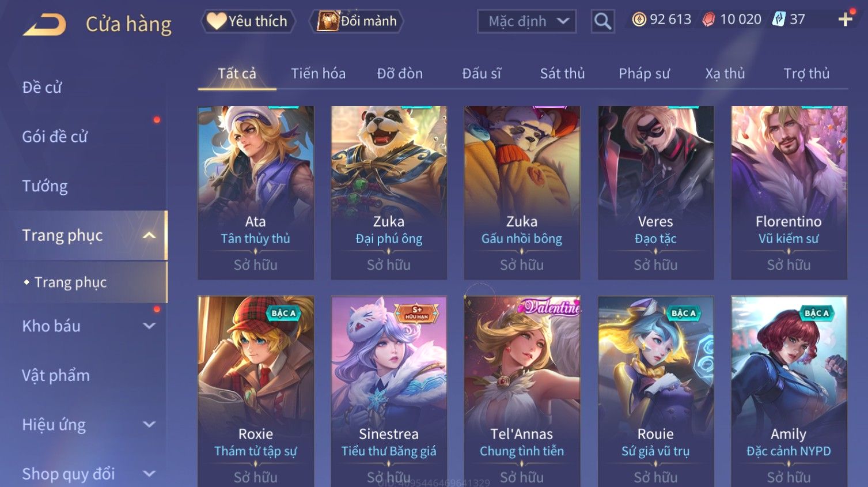Open the Mặc định sort dropdown
868x487 pixels.
tap(526, 21)
